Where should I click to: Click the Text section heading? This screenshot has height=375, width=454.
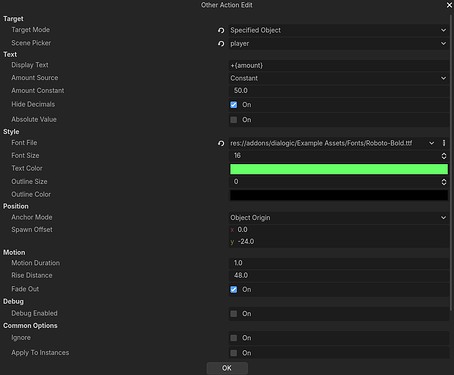click(x=10, y=54)
